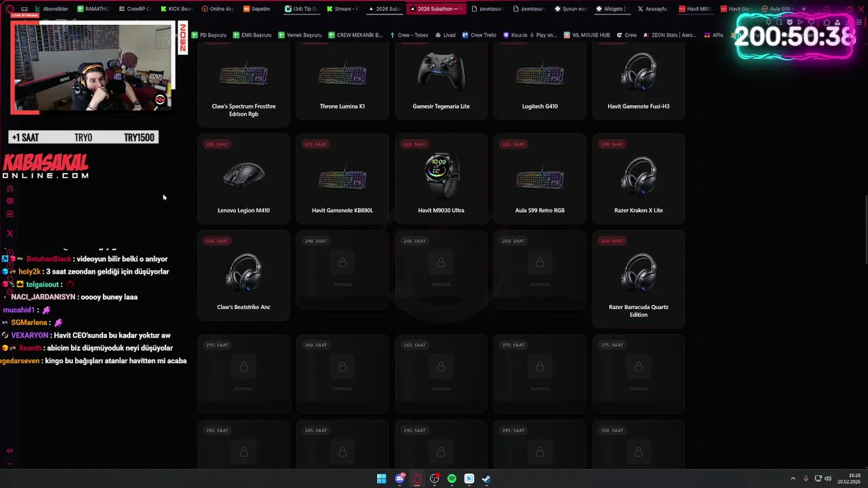Select the Havit Gamenote Fuxi-H3 headset card
This screenshot has height=488, width=868.
(x=639, y=80)
